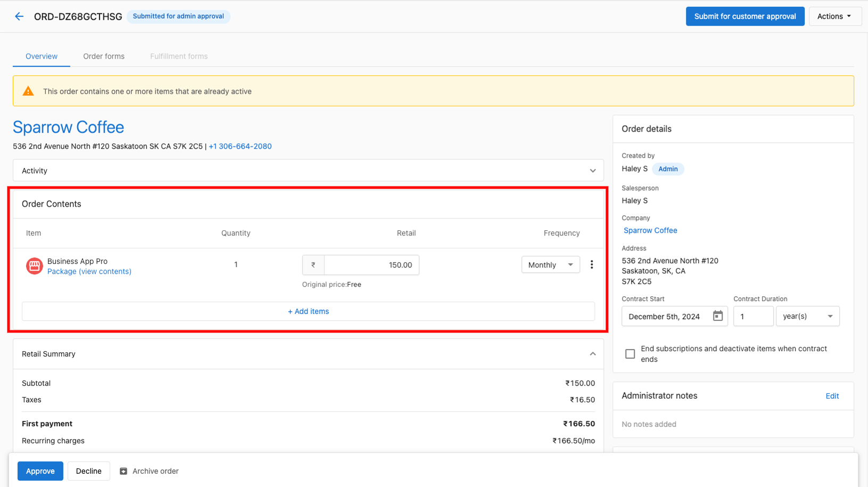The height and width of the screenshot is (487, 868).
Task: Collapse the Retail Summary section
Action: point(593,354)
